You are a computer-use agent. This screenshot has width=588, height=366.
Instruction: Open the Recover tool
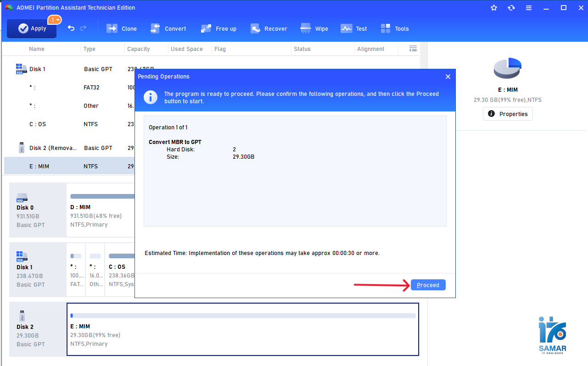(269, 28)
